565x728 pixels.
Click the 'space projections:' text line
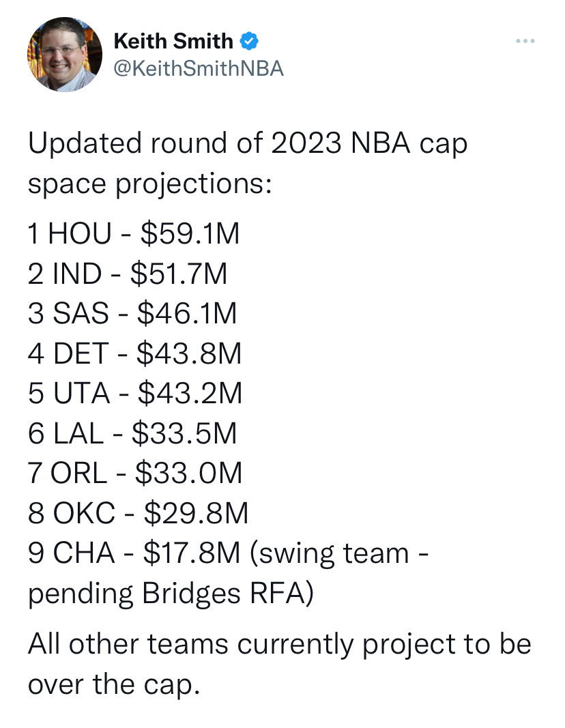pos(149,184)
